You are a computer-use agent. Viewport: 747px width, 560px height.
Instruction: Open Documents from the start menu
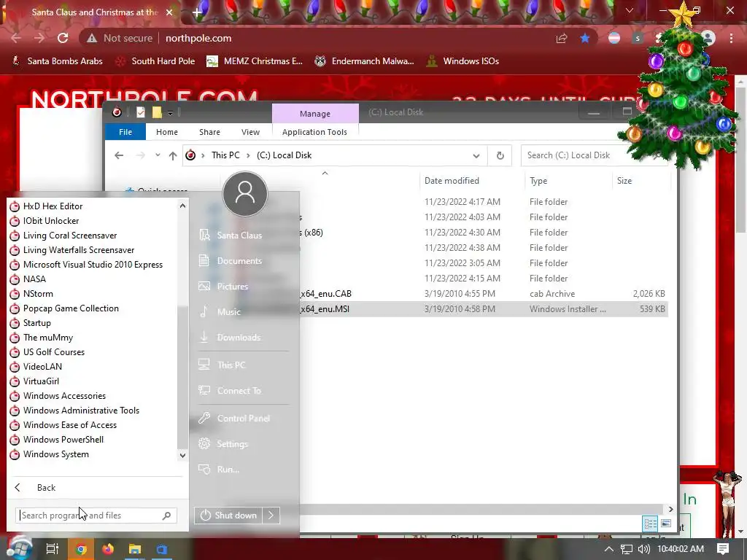pyautogui.click(x=239, y=261)
